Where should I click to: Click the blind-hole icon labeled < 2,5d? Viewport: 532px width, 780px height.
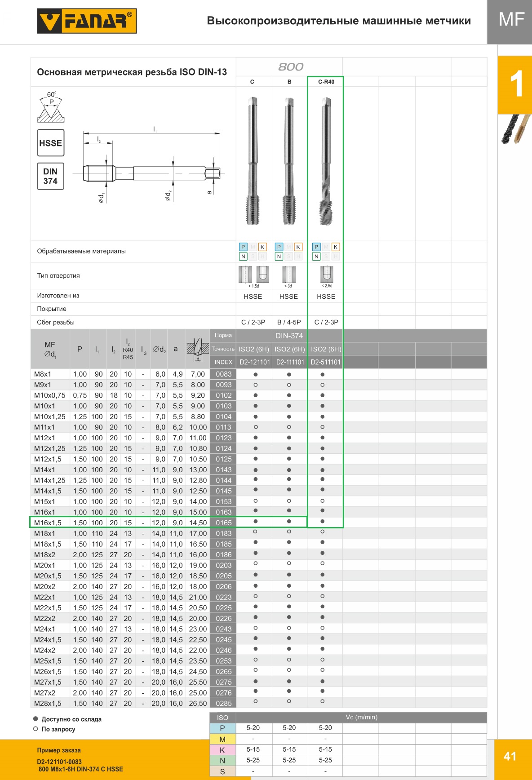(x=327, y=274)
